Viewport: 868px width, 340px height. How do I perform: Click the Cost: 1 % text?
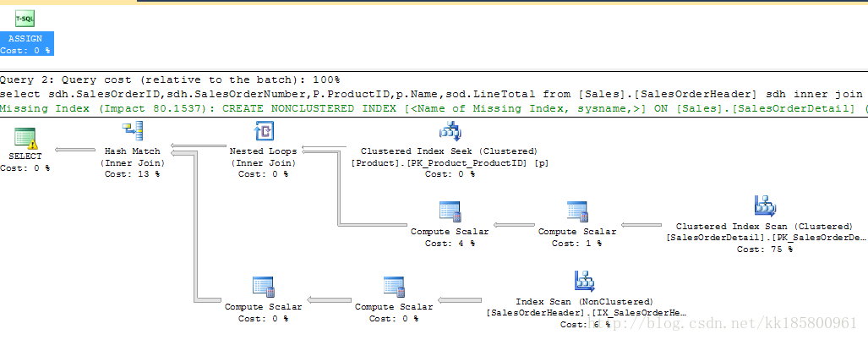[576, 243]
